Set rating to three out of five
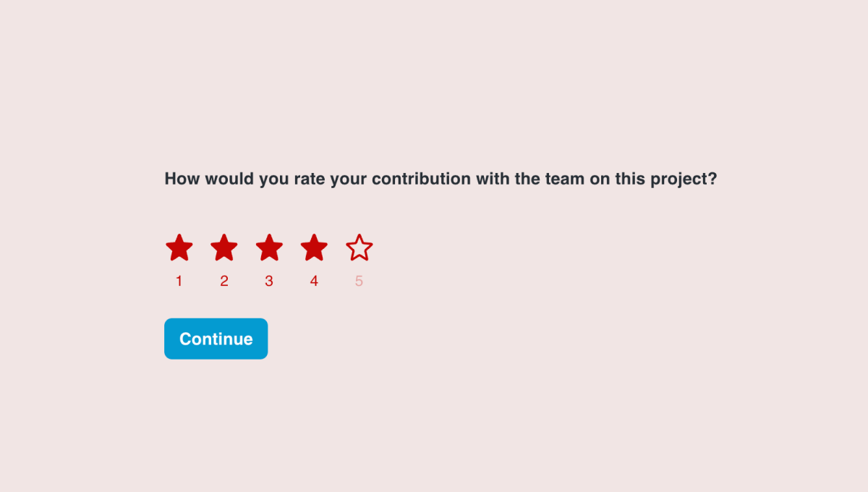Screen dimensions: 868x492 (x=269, y=247)
